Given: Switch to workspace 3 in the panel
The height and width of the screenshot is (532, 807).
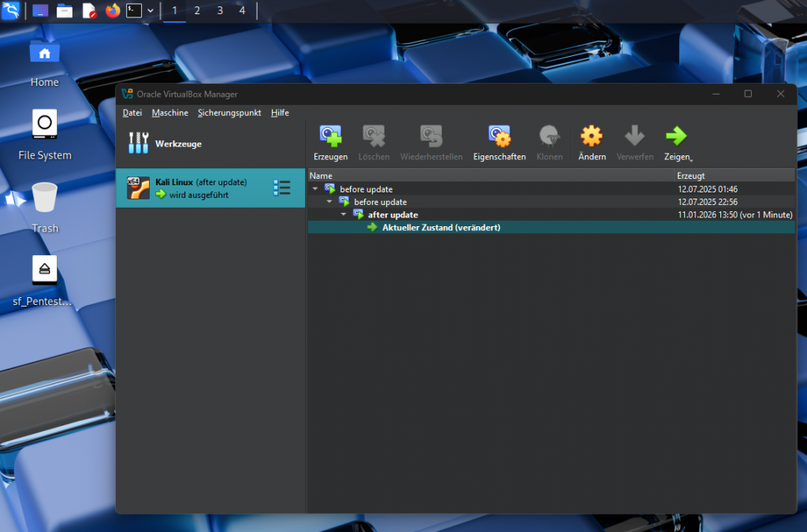Looking at the screenshot, I should (x=220, y=11).
